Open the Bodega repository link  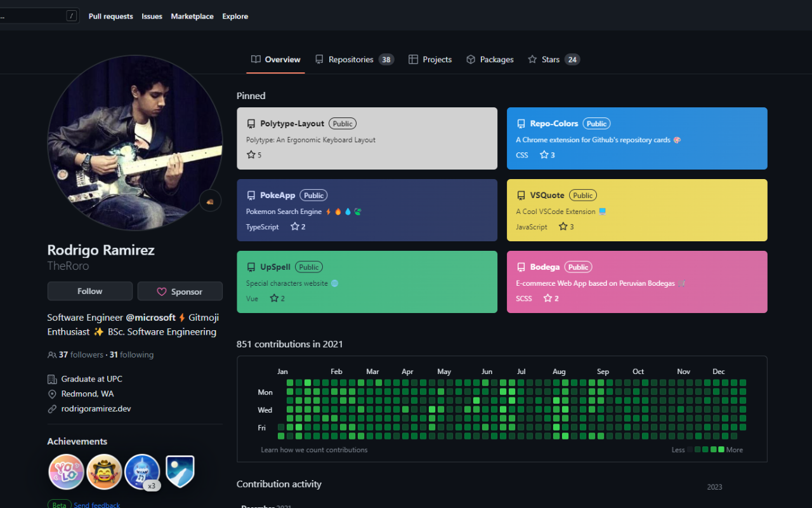coord(545,267)
